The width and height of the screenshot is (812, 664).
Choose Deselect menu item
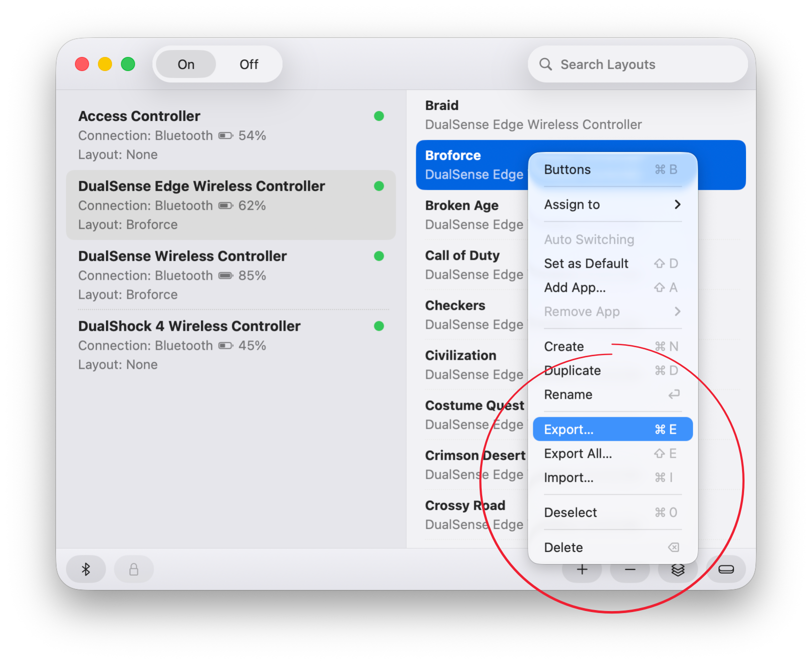613,512
